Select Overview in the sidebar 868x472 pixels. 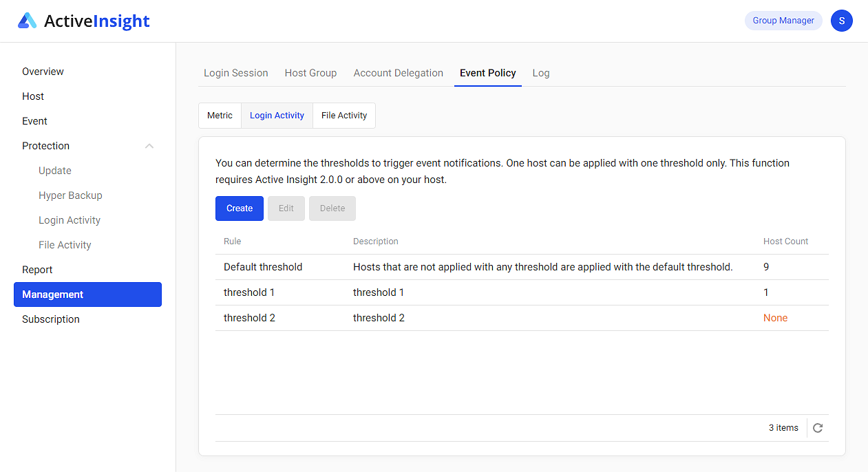[x=43, y=72]
